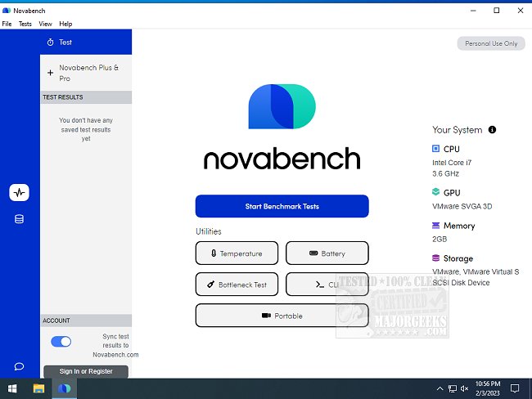The height and width of the screenshot is (399, 532).
Task: Select the Test item in sidebar
Action: point(85,42)
